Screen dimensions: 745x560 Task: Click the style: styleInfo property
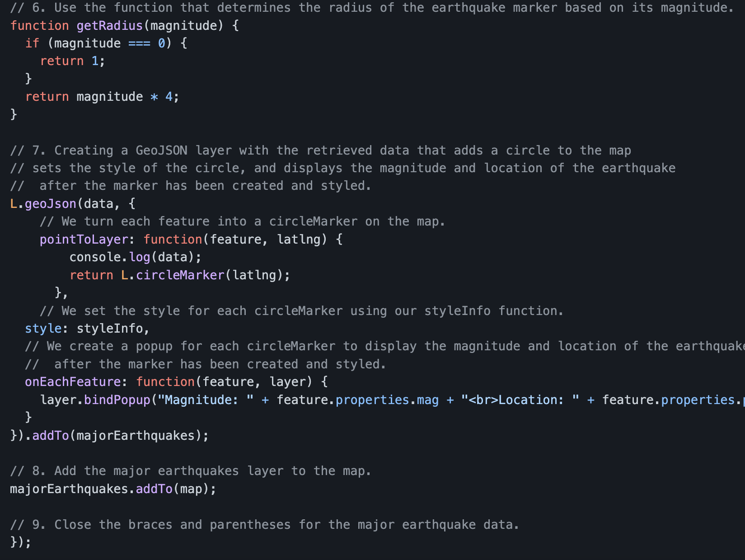click(87, 328)
